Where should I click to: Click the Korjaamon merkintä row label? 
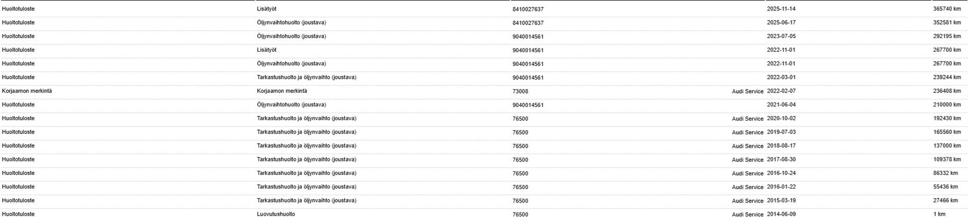click(x=27, y=91)
